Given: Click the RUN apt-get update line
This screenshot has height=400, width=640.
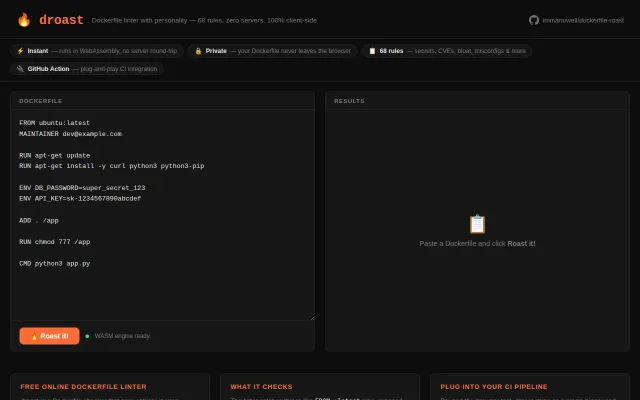Looking at the screenshot, I should pyautogui.click(x=54, y=156).
